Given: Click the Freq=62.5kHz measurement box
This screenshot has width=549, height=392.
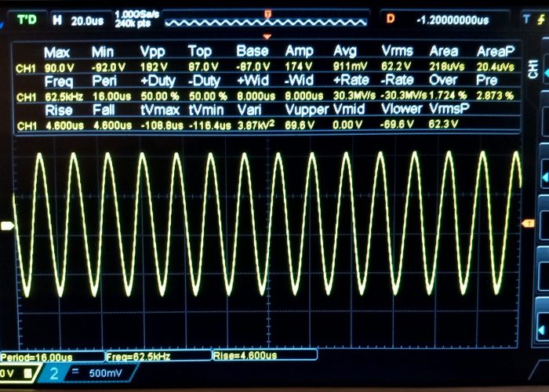Looking at the screenshot, I should coord(158,356).
